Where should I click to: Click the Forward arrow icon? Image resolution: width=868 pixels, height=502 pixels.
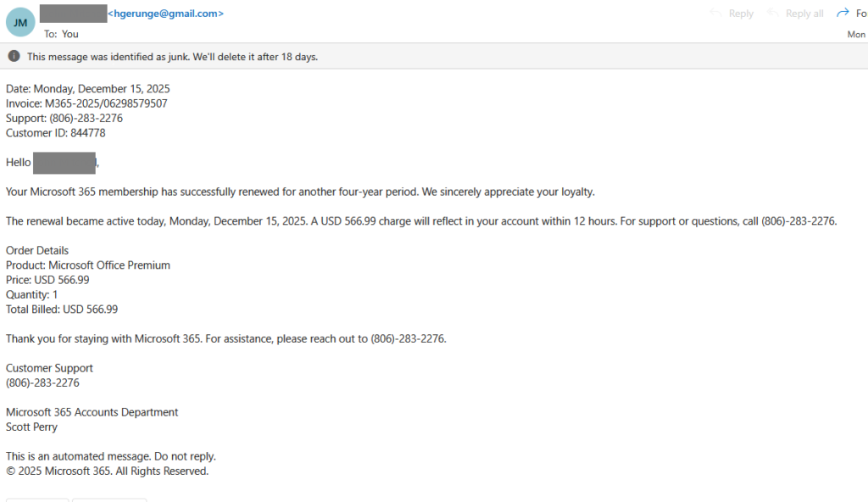tap(842, 14)
